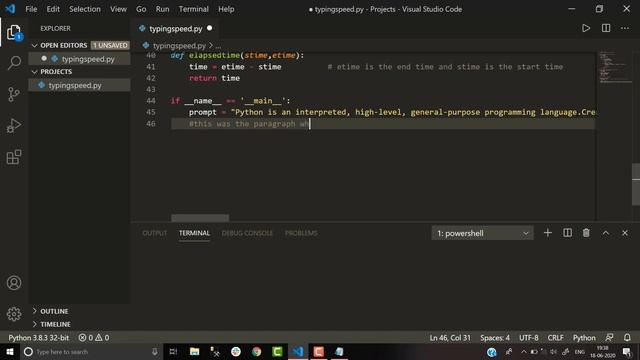Switch to the PROBLEMS panel tab

click(x=301, y=233)
